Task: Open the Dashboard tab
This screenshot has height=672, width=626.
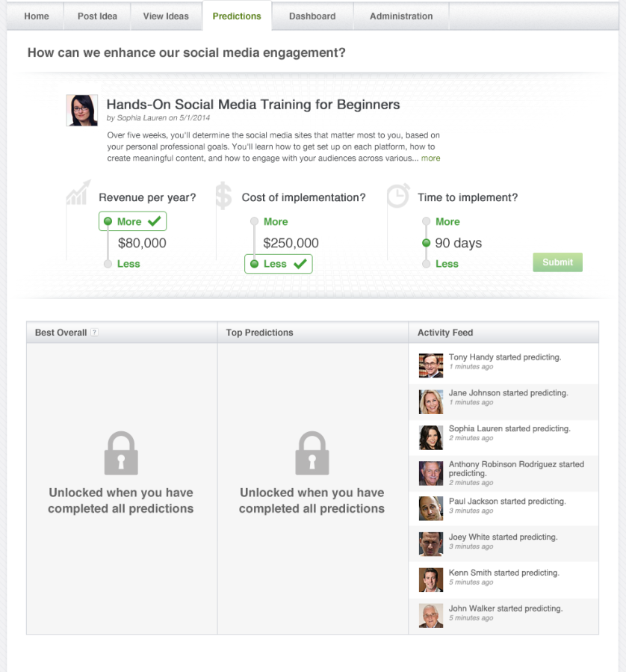Action: tap(312, 16)
